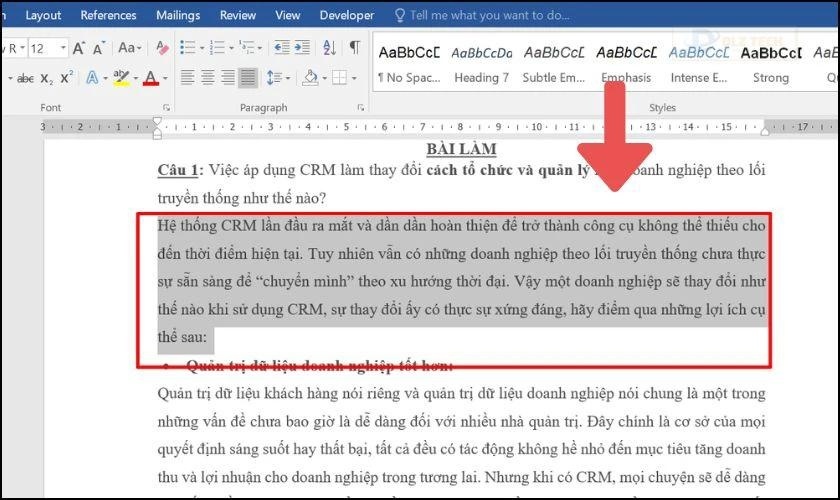Apply the Intense Emphasis style
The width and height of the screenshot is (840, 500).
click(699, 64)
